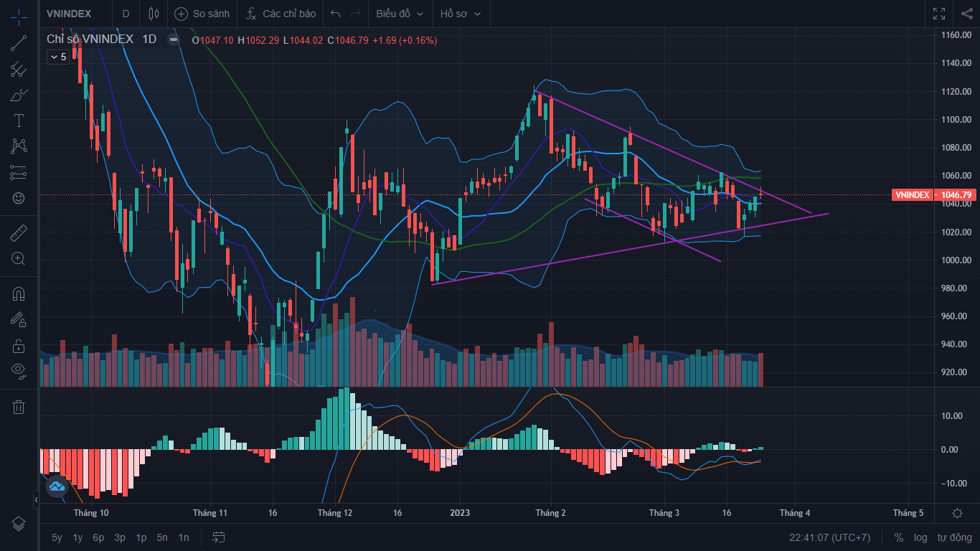Image resolution: width=980 pixels, height=551 pixels.
Task: Open 'Các chỉ báo' indicators dialog
Action: click(x=281, y=14)
